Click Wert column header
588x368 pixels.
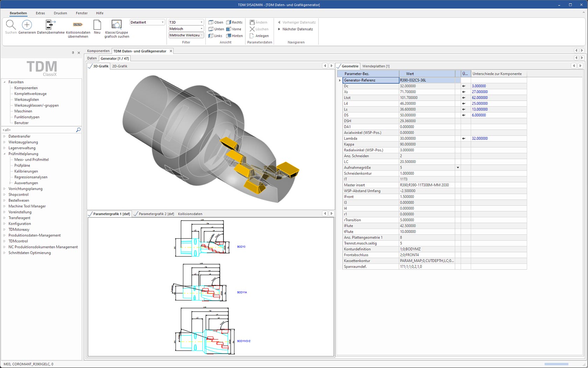click(x=427, y=74)
